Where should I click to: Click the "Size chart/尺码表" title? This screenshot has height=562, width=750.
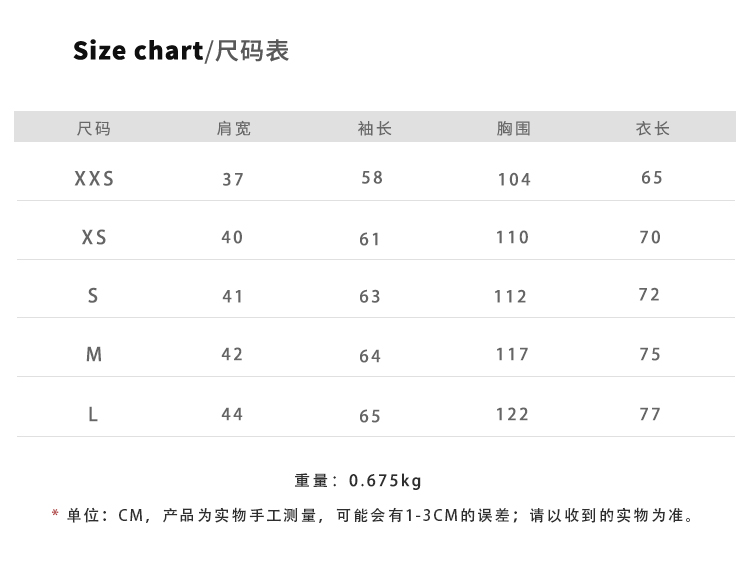[181, 51]
